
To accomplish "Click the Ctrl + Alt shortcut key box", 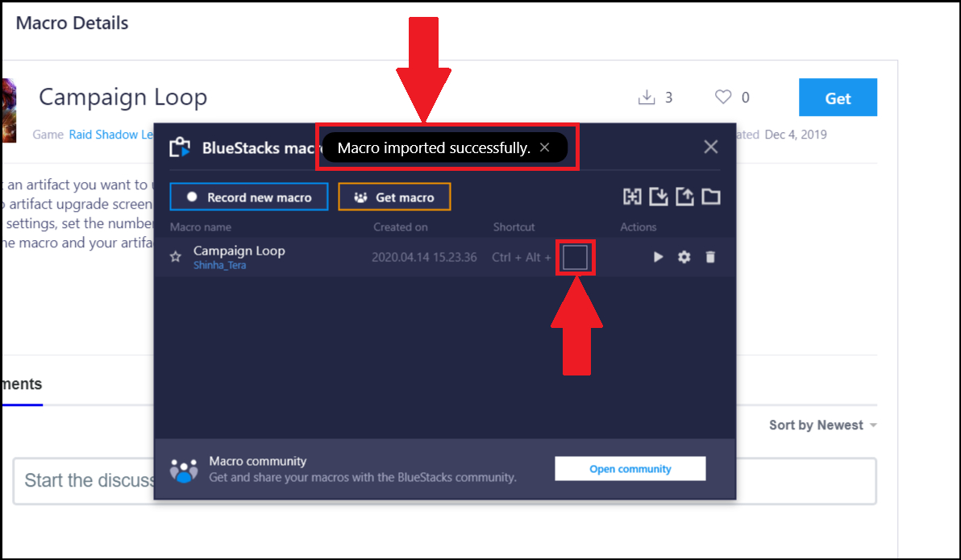I will [x=575, y=257].
